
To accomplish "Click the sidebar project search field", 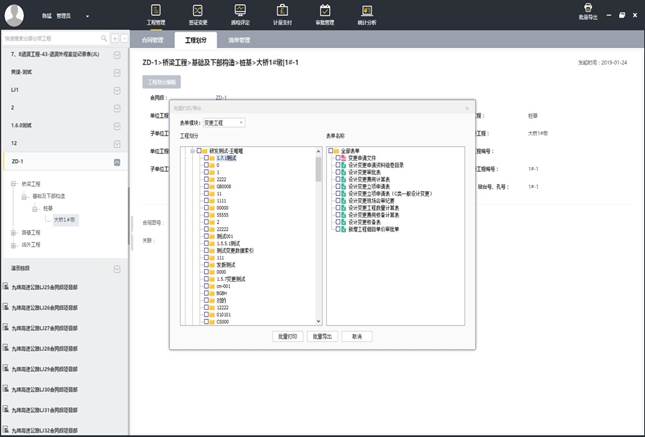I will tap(52, 38).
